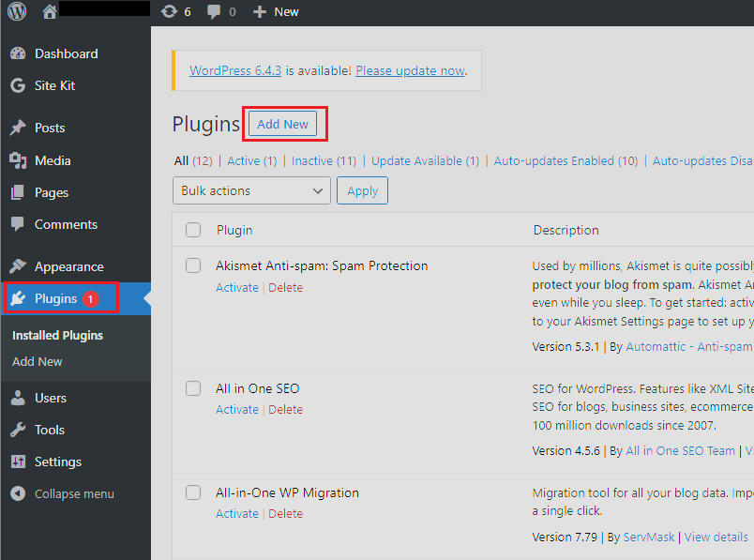Delete the Akismet Anti-spam plugin
Image resolution: width=754 pixels, height=560 pixels.
click(x=286, y=288)
